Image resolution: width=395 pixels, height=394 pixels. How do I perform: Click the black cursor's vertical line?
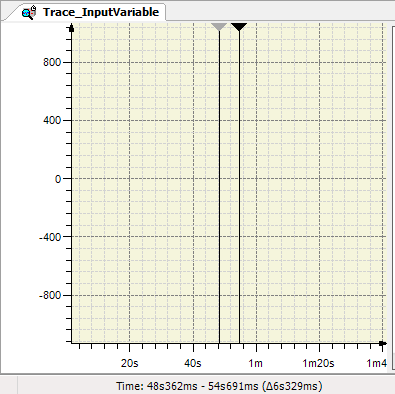(x=239, y=187)
